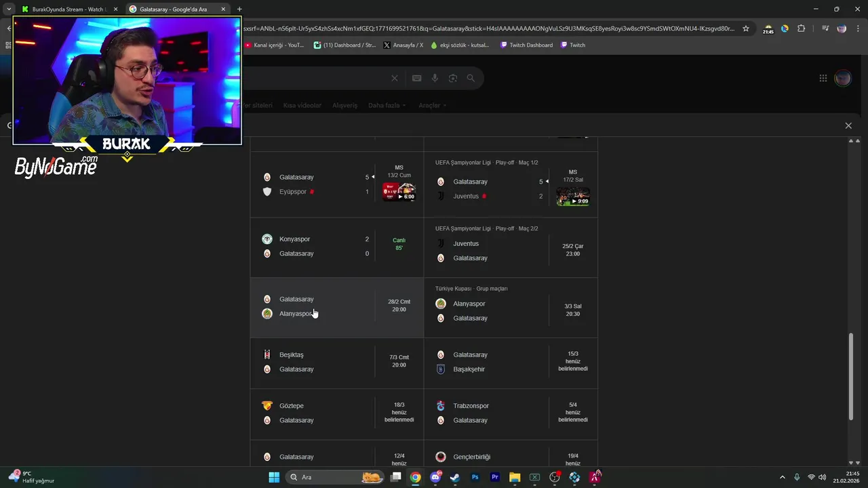Open Task View in taskbar
Image resolution: width=868 pixels, height=488 pixels.
396,477
